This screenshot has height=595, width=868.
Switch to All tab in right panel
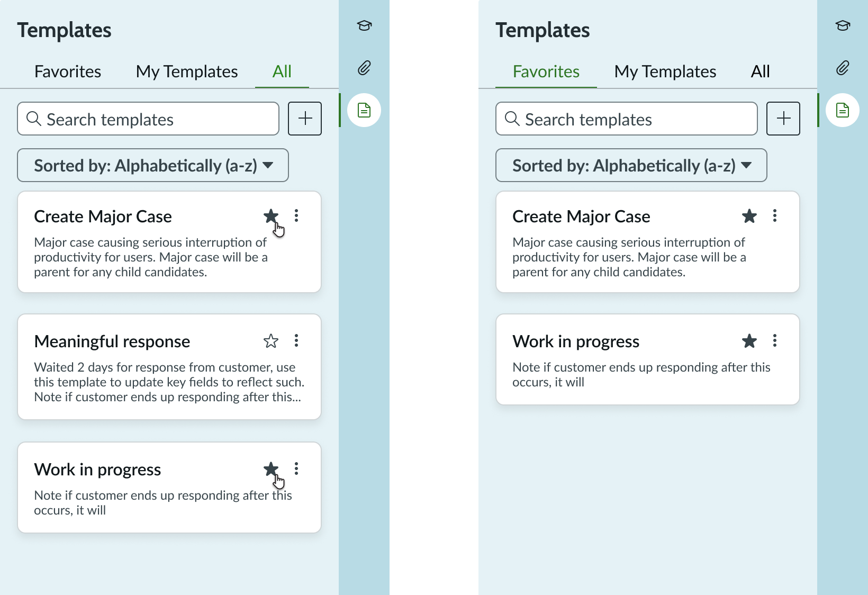coord(761,71)
